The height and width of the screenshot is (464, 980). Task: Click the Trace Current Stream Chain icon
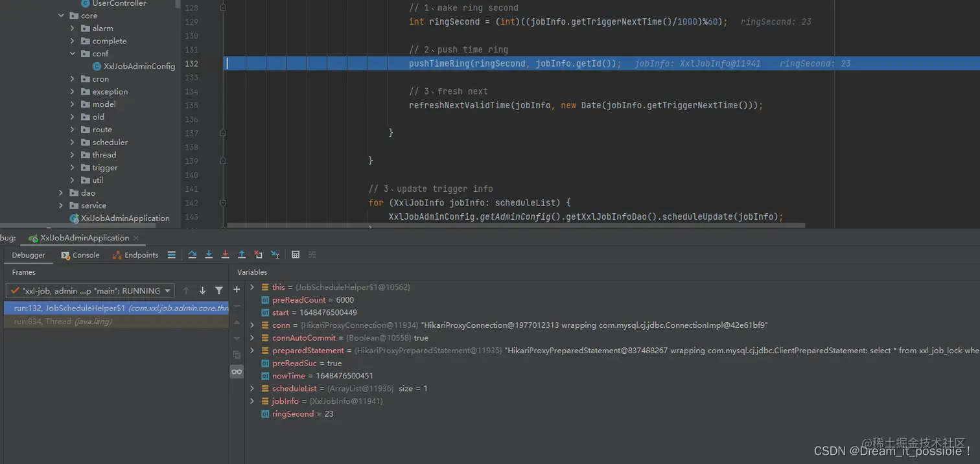(x=312, y=255)
